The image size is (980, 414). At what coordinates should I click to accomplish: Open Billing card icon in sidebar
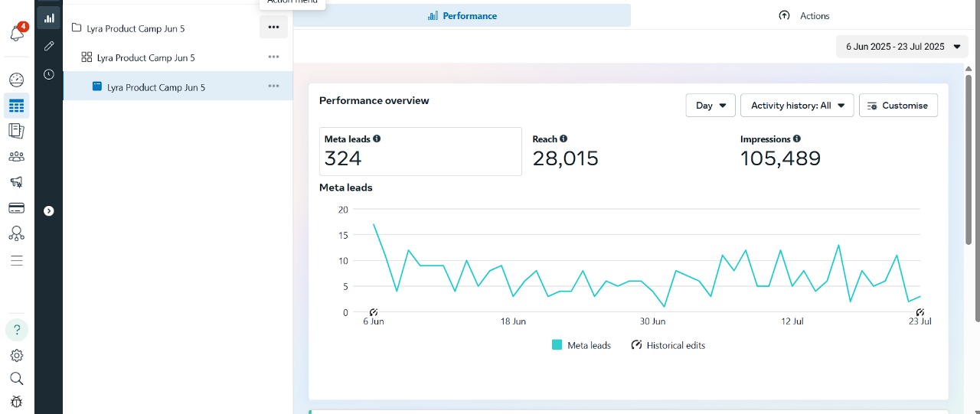point(17,208)
